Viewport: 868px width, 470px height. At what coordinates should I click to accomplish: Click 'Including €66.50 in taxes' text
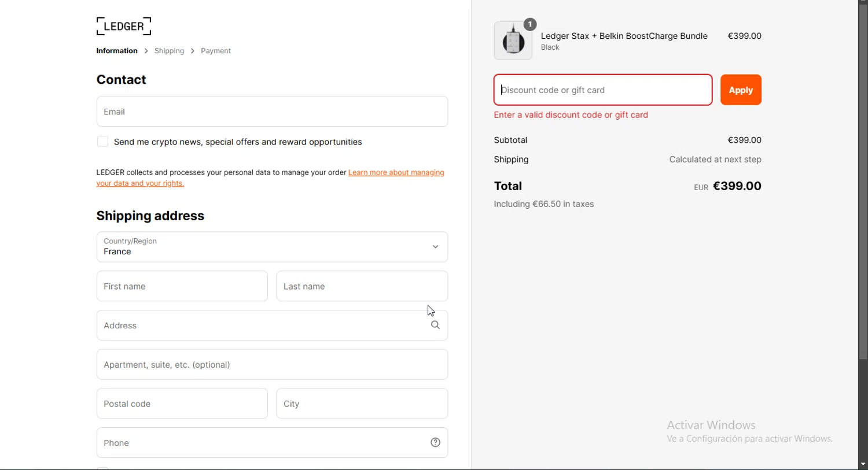point(544,204)
